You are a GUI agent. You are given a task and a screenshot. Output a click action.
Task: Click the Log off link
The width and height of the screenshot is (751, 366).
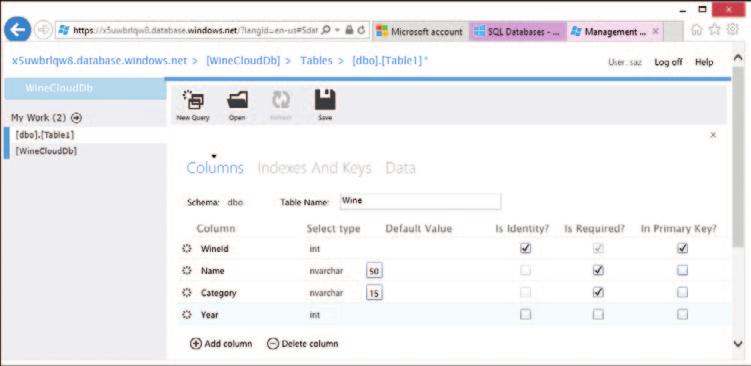668,62
